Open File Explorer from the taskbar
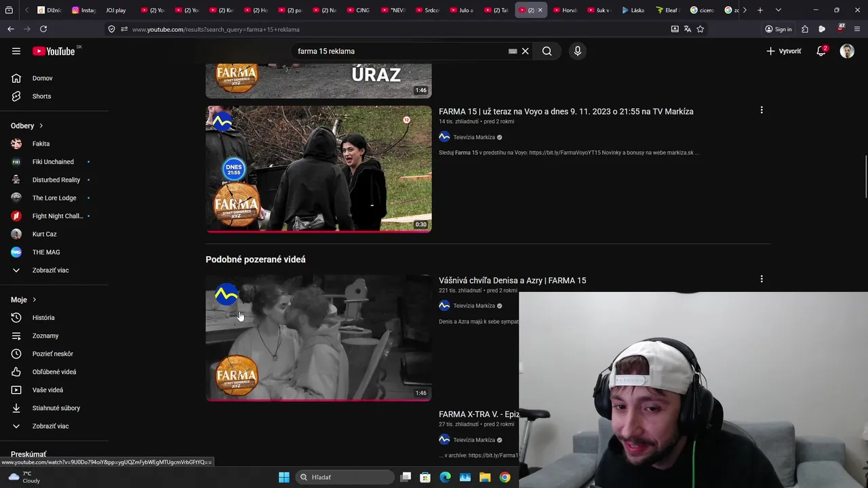 485,477
